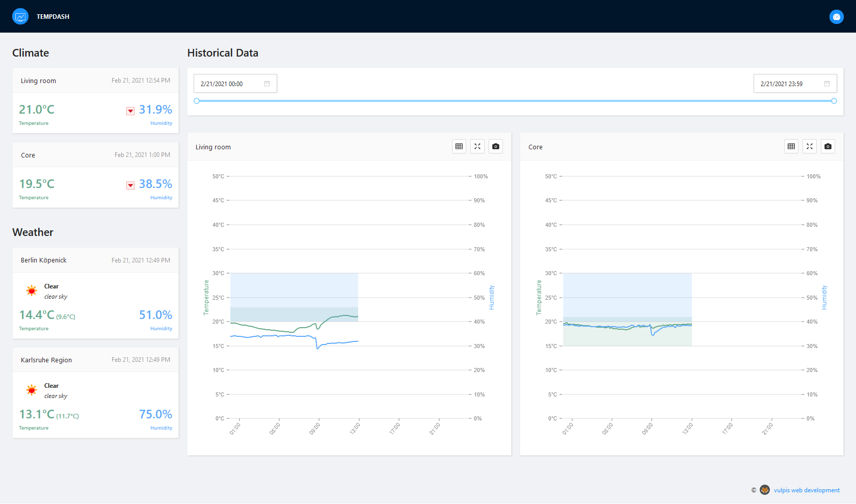Click the 13:00 tick on Living room chart
The image size is (856, 504).
pyautogui.click(x=355, y=428)
